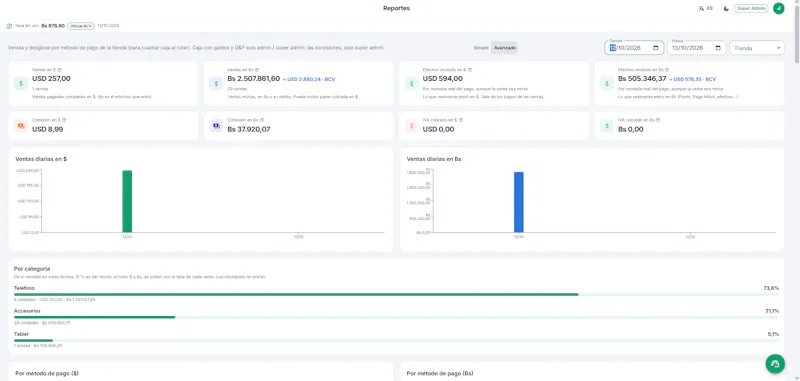Click the green dollar icon on IVA cobrado en Bs card
The width and height of the screenshot is (800, 381).
607,125
